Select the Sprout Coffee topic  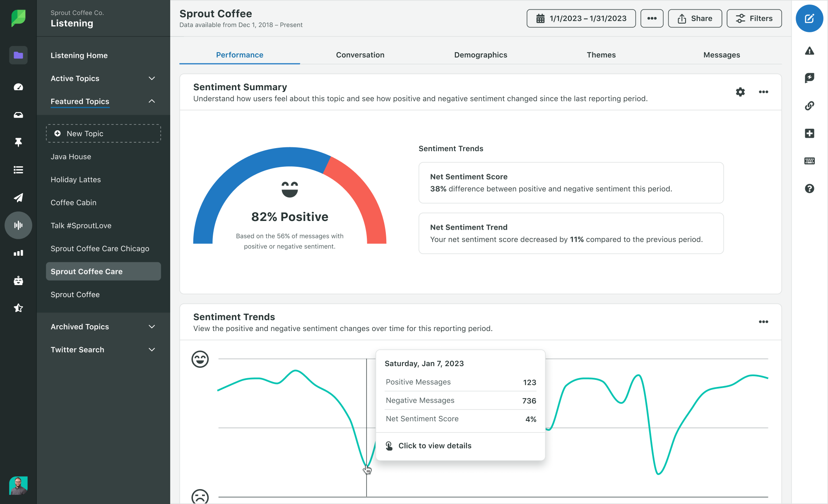point(74,294)
